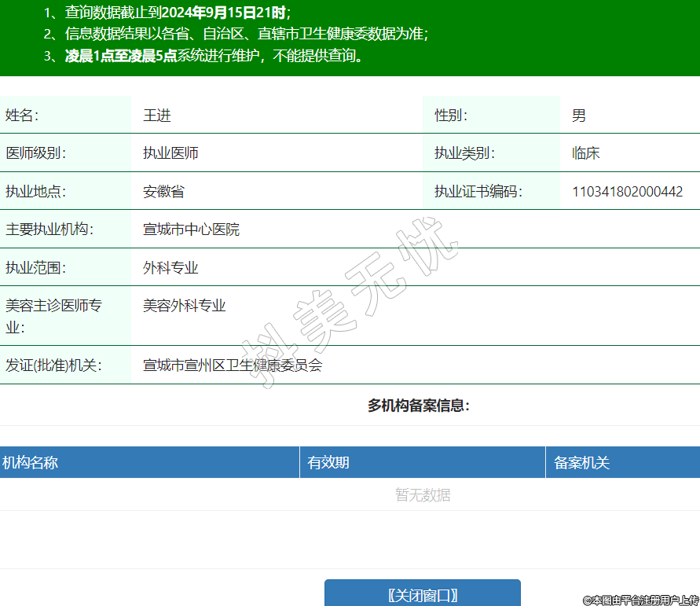Image resolution: width=700 pixels, height=606 pixels.
Task: Click the 美容外科专业 specialty value
Action: (x=185, y=306)
